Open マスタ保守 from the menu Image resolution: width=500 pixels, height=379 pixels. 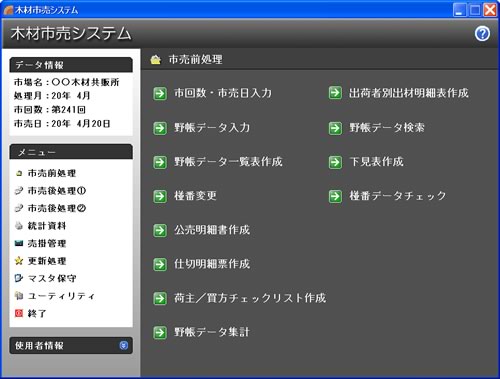(52, 278)
